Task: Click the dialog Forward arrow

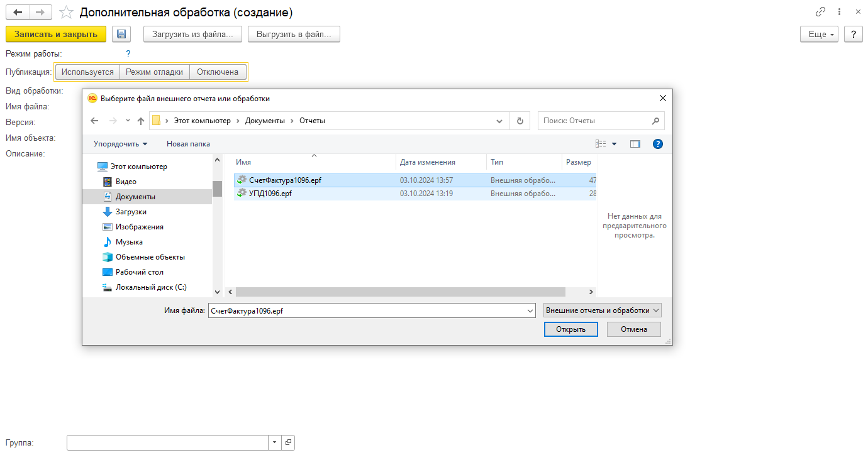Action: pyautogui.click(x=113, y=121)
